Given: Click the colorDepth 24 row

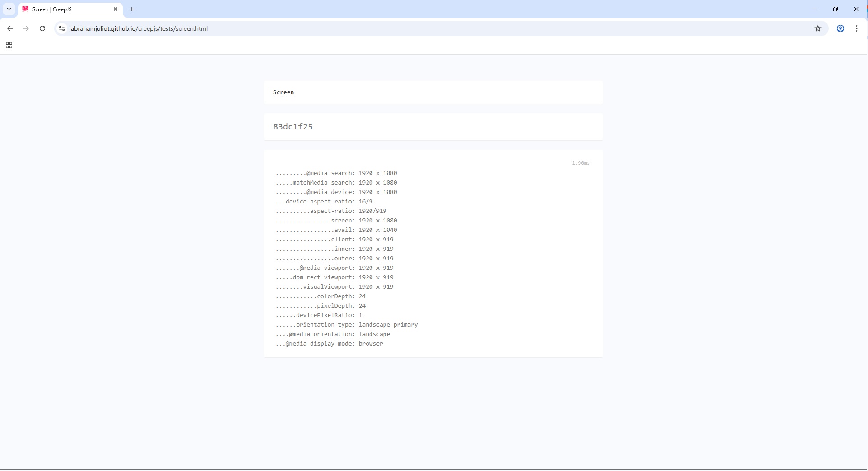Looking at the screenshot, I should coord(320,296).
